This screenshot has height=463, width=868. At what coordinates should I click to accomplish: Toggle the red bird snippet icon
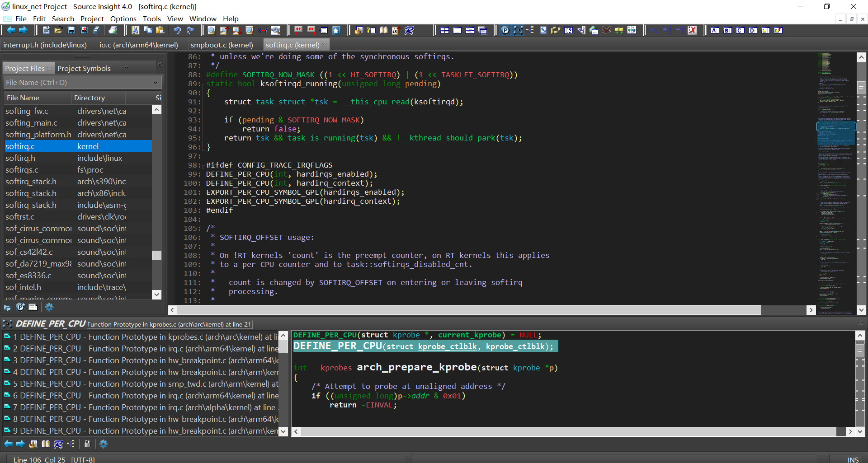pos(606,30)
